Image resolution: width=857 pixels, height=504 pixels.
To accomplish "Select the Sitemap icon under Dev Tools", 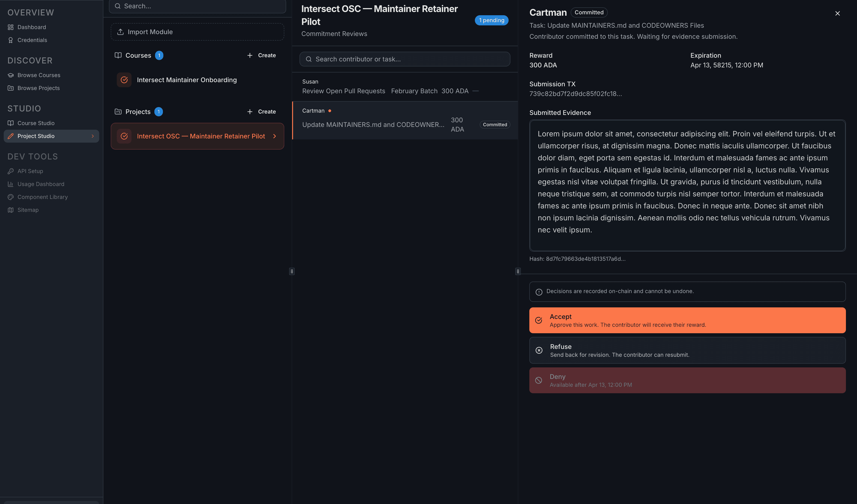I will pos(11,210).
